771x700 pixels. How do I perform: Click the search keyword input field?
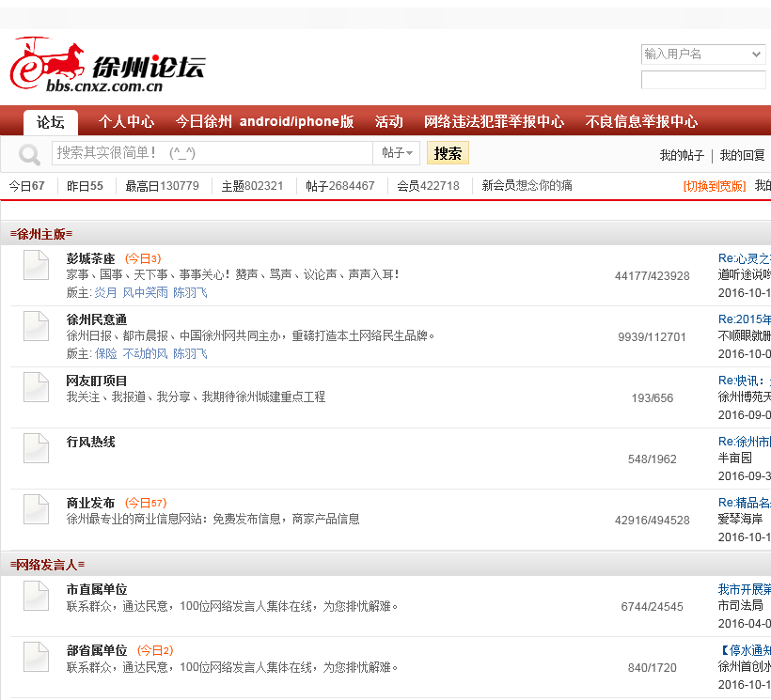click(x=212, y=153)
